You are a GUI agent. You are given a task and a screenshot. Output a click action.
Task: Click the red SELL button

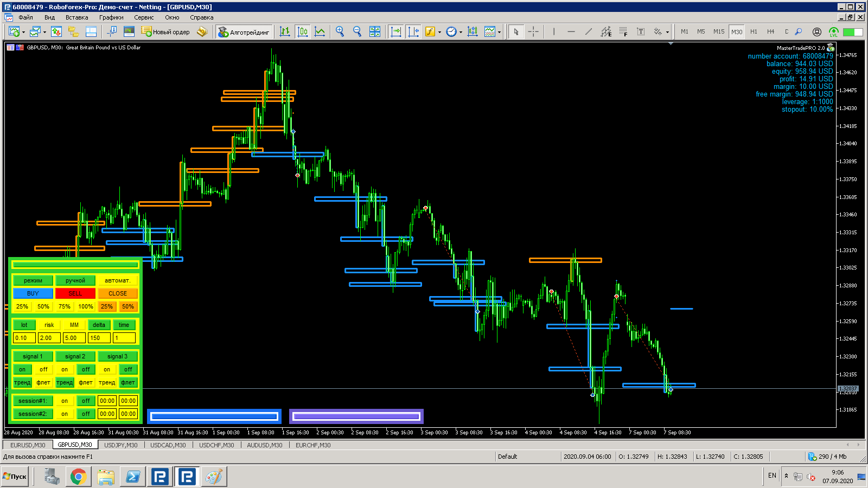click(x=75, y=293)
